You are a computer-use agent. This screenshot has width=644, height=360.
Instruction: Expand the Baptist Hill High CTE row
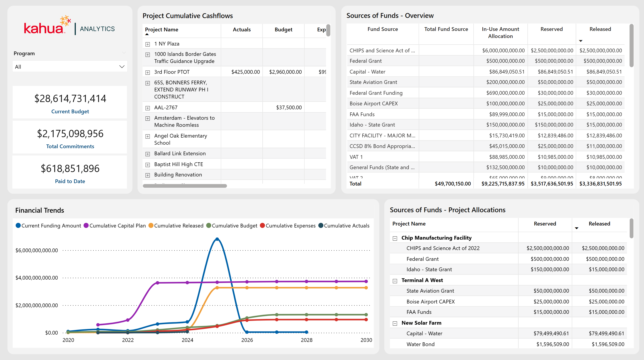(x=148, y=165)
